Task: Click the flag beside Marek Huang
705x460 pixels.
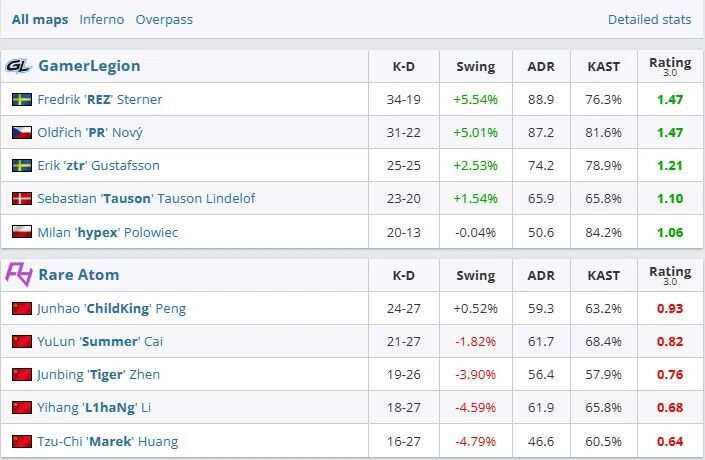Action: point(21,441)
